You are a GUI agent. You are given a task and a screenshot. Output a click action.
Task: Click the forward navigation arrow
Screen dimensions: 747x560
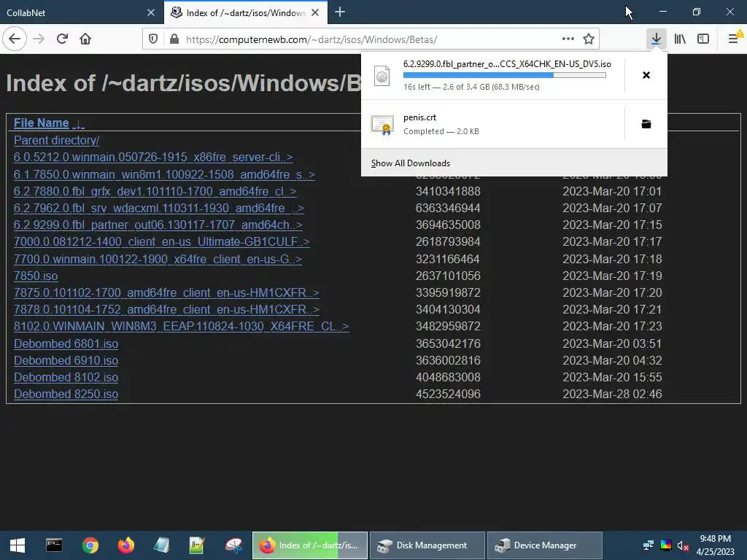click(x=39, y=39)
